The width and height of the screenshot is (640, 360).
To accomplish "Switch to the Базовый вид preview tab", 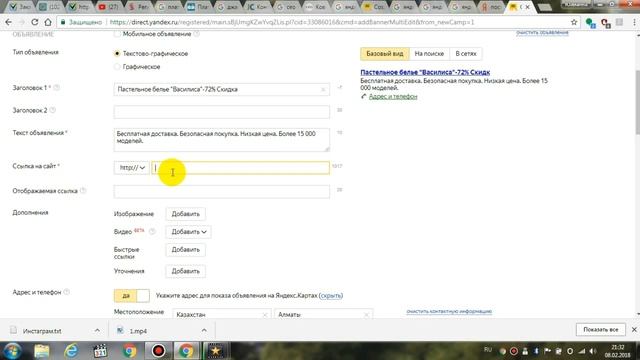I will tap(384, 53).
